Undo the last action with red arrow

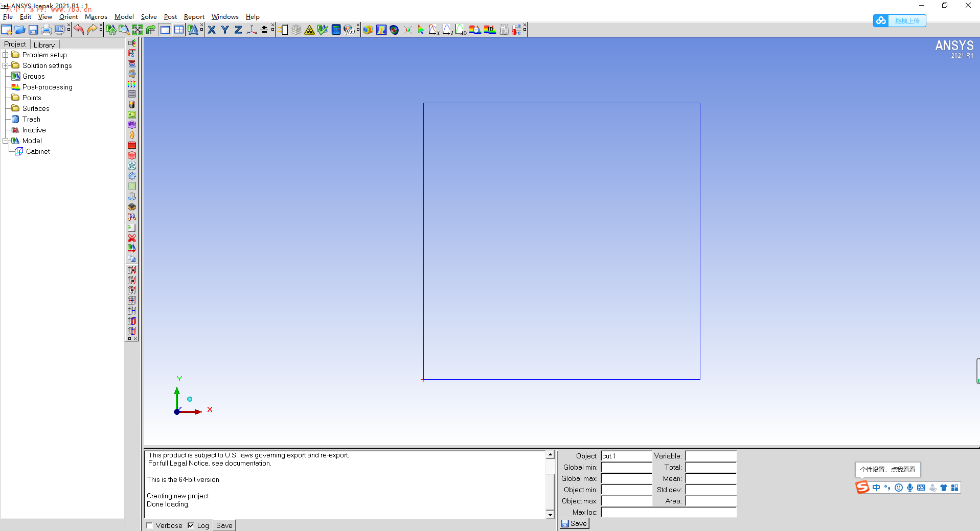tap(79, 30)
